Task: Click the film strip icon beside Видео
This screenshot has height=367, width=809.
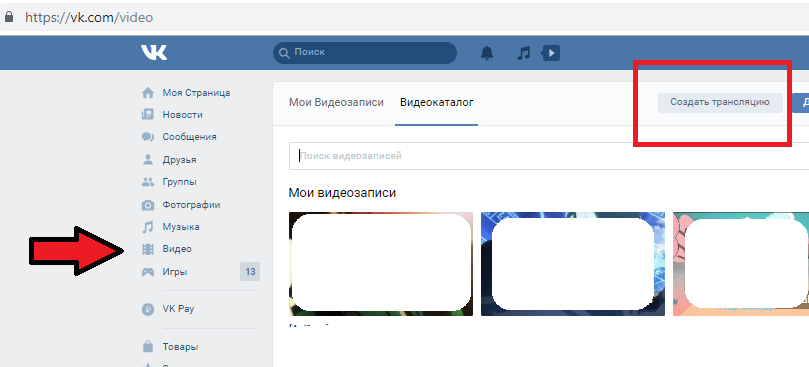Action: (148, 249)
